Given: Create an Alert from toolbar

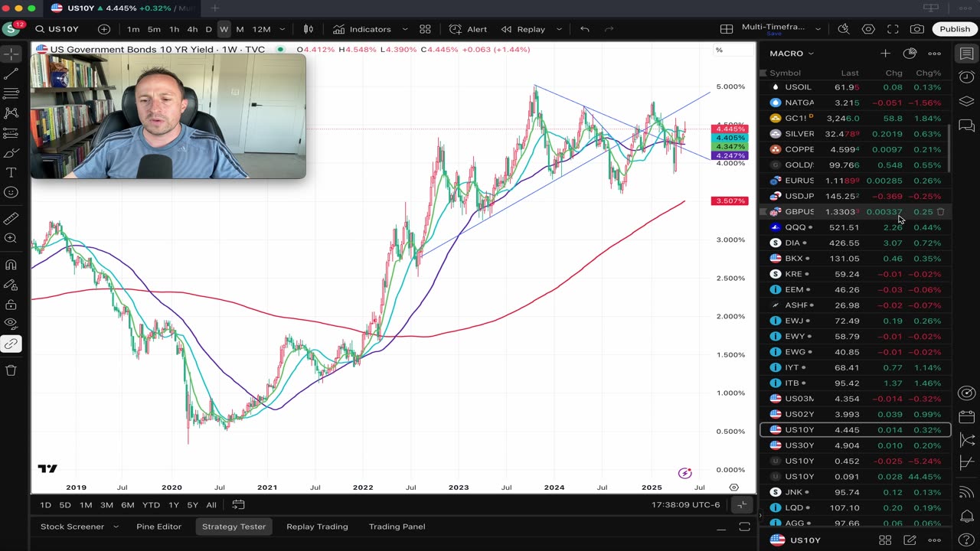Looking at the screenshot, I should click(468, 29).
